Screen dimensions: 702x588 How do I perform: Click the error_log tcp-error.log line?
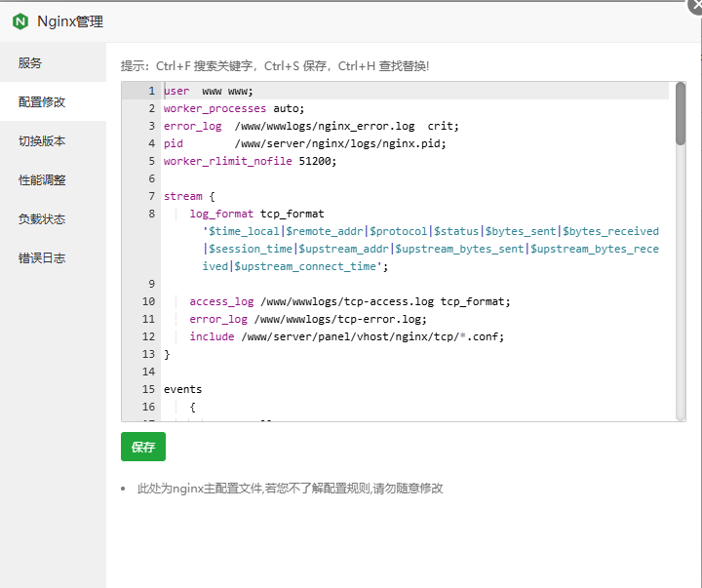[x=308, y=319]
